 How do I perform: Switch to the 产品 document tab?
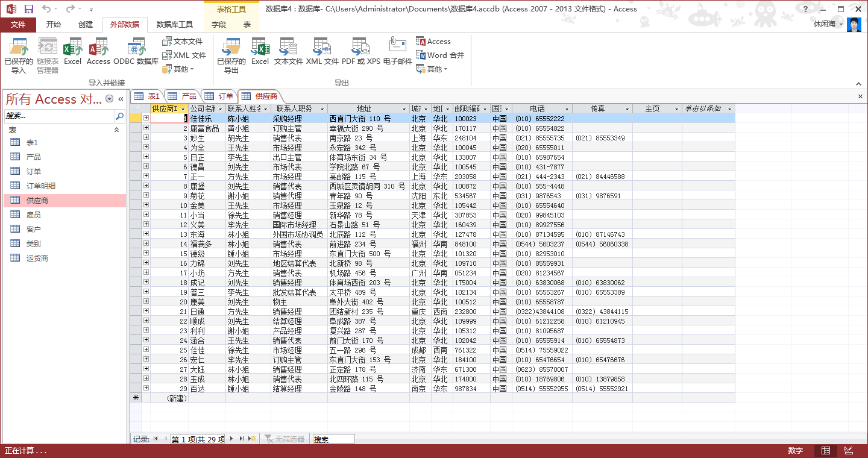pyautogui.click(x=182, y=96)
